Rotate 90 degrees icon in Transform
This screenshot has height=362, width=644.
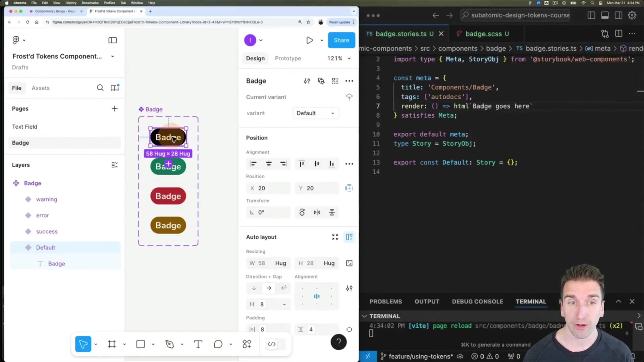[302, 212]
